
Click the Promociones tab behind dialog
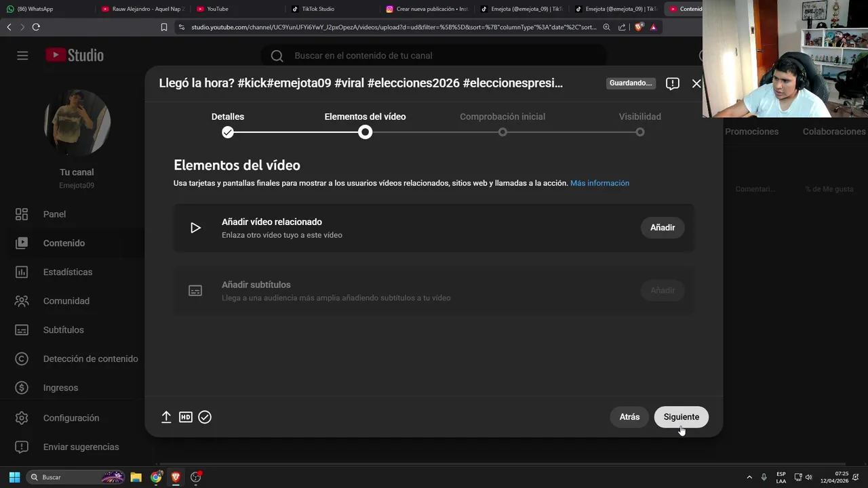(x=751, y=131)
